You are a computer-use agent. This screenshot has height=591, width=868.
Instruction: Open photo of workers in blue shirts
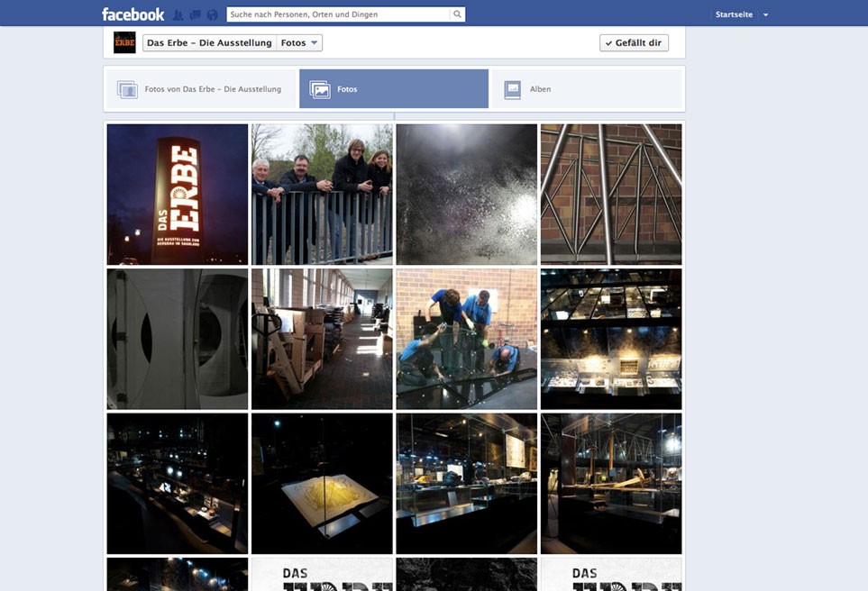pyautogui.click(x=467, y=340)
